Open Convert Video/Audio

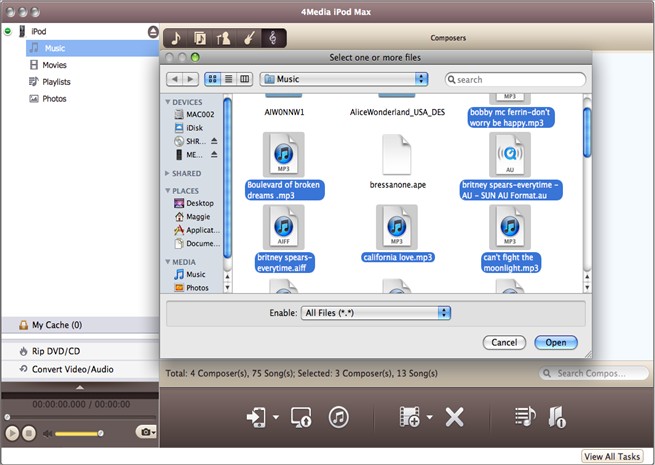(x=80, y=369)
